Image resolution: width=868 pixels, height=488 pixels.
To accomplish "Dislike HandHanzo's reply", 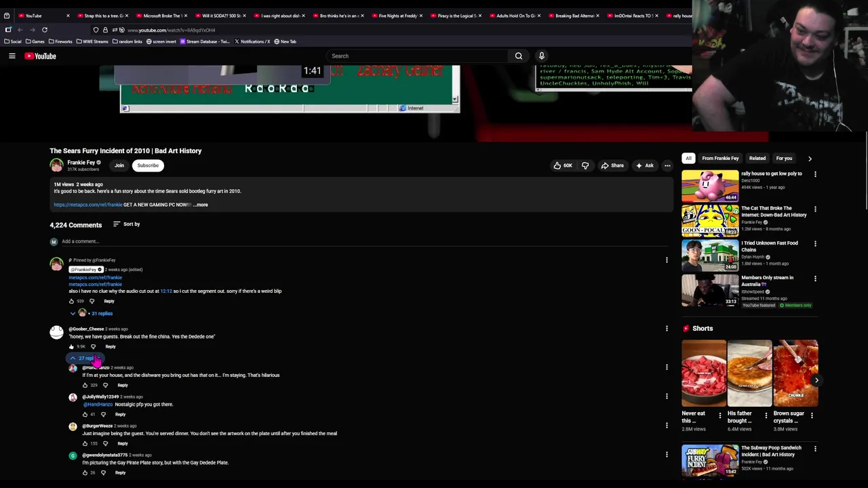I will tap(105, 385).
